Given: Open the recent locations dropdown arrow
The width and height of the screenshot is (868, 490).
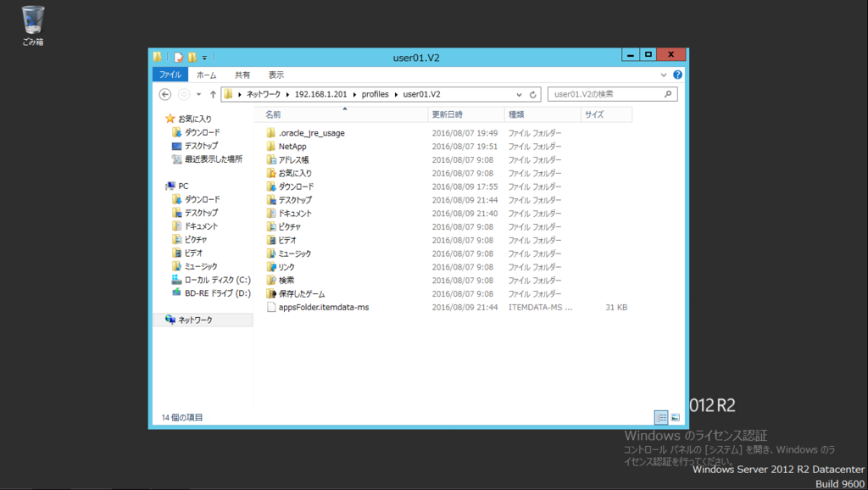Looking at the screenshot, I should [198, 95].
